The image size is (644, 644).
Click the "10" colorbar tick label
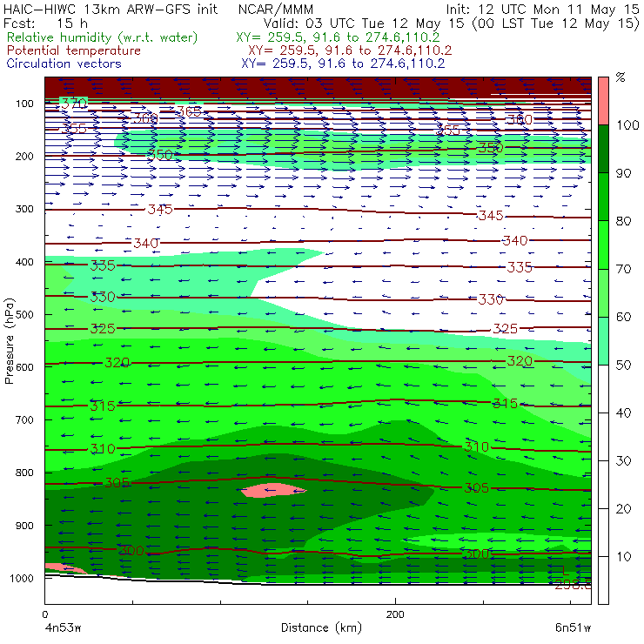point(623,556)
